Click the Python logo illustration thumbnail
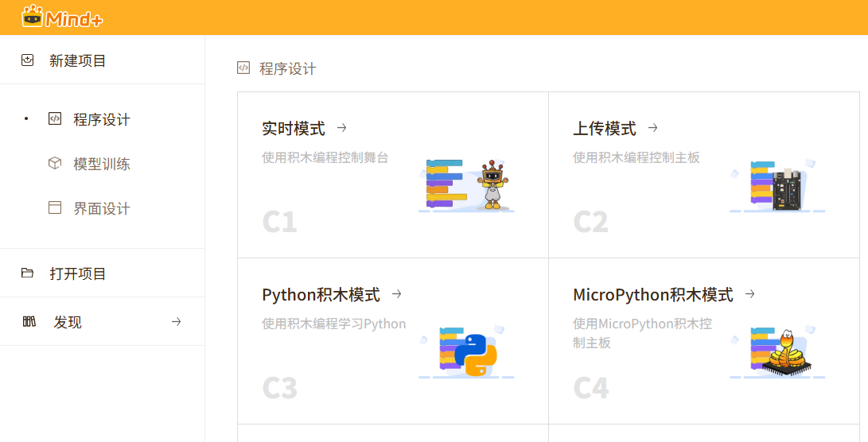868x442 pixels. click(475, 354)
